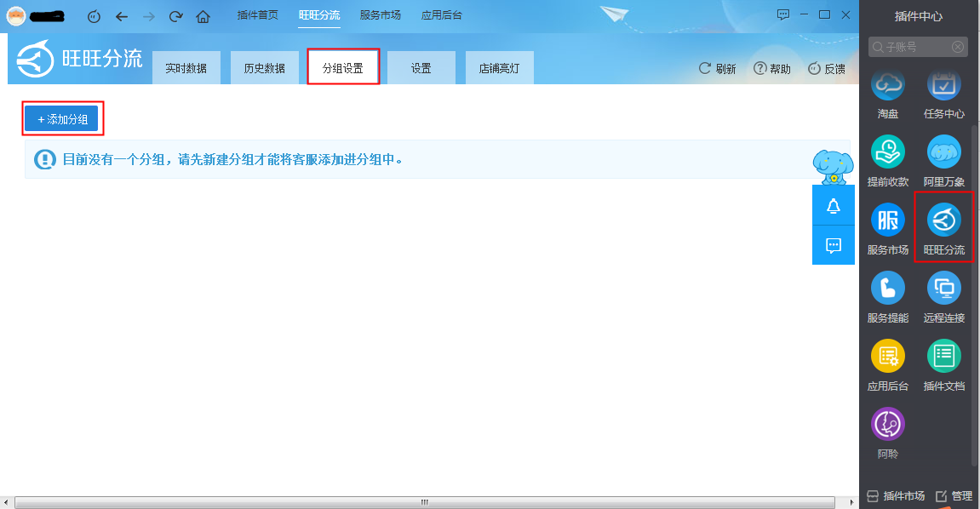
Task: Open the 帮助 help link
Action: pyautogui.click(x=772, y=69)
